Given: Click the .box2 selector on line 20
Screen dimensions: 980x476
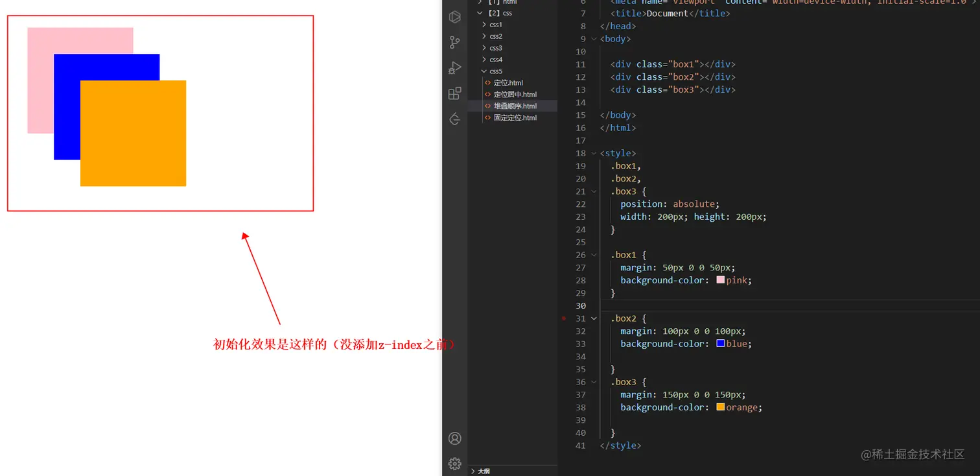Looking at the screenshot, I should click(x=624, y=179).
